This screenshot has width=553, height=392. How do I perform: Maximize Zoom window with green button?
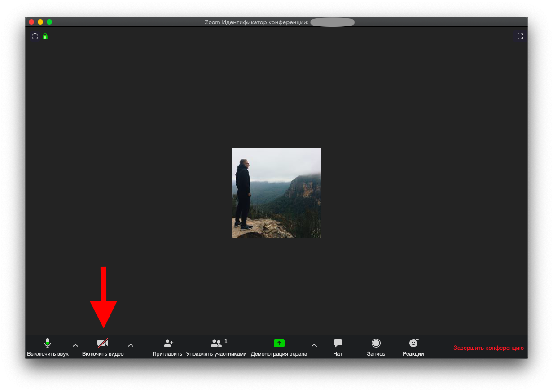pyautogui.click(x=49, y=22)
